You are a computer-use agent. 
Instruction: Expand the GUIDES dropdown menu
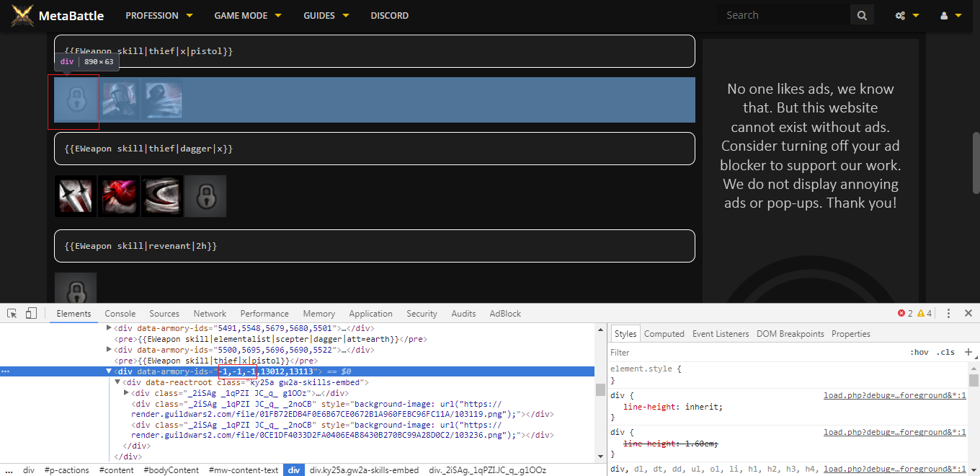pyautogui.click(x=326, y=15)
